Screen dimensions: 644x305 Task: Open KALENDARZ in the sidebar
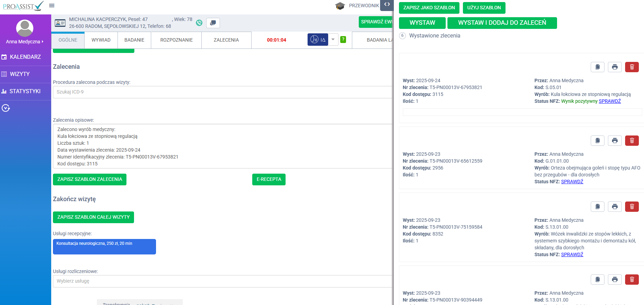click(25, 57)
